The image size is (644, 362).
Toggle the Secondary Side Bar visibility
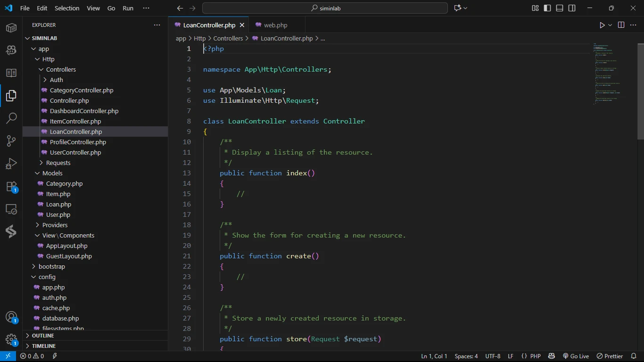click(x=572, y=8)
